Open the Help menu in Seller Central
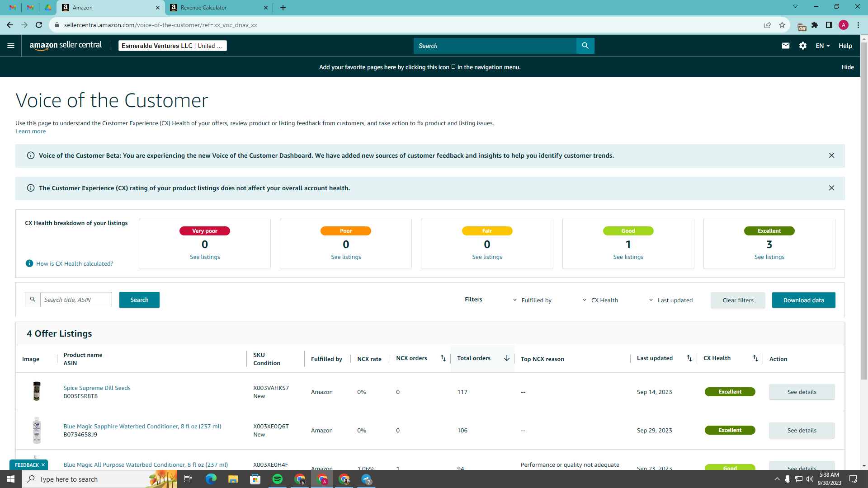The width and height of the screenshot is (868, 488). (845, 46)
